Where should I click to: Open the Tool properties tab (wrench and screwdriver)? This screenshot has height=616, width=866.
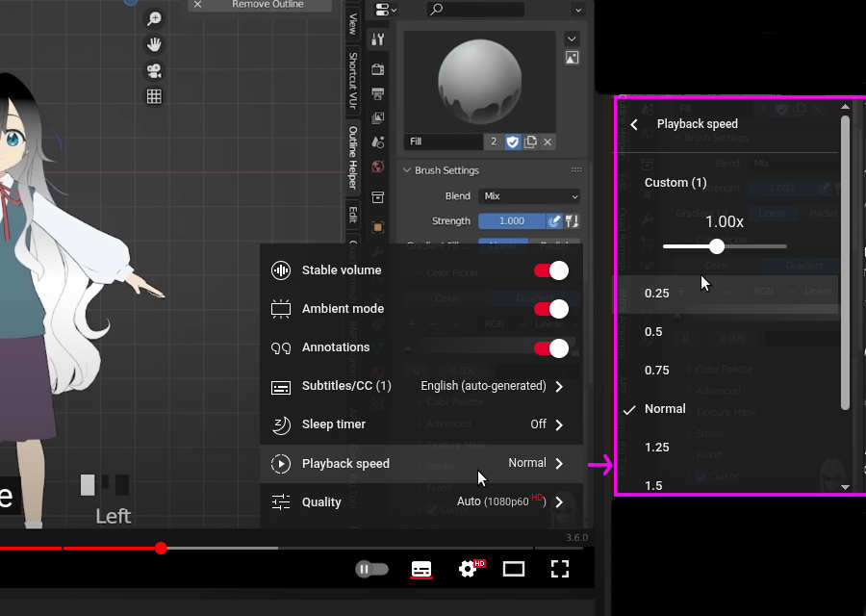click(378, 39)
